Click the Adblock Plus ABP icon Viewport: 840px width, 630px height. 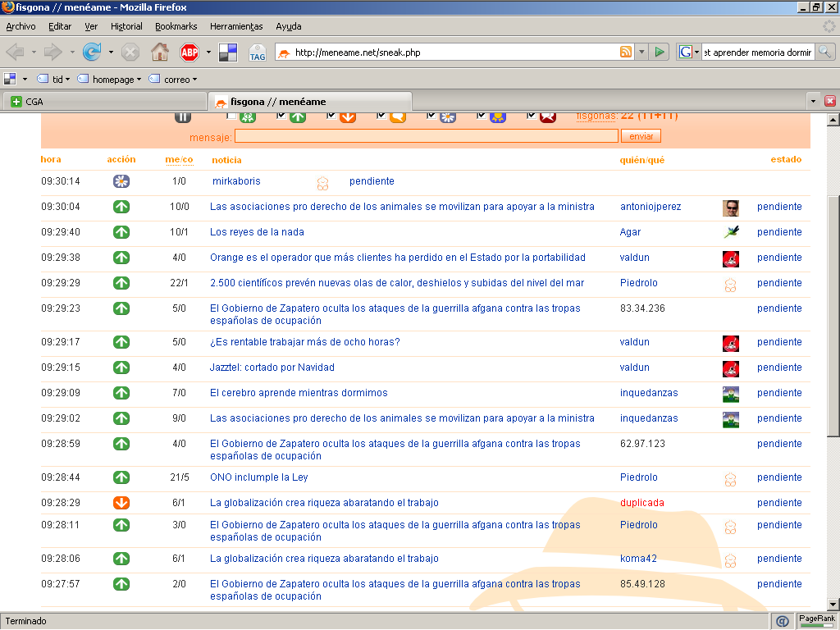(x=189, y=52)
